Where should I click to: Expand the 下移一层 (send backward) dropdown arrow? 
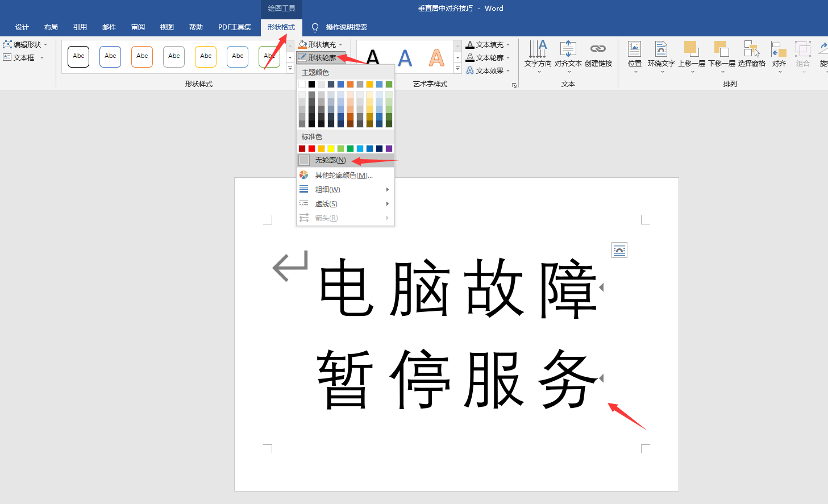click(x=722, y=72)
